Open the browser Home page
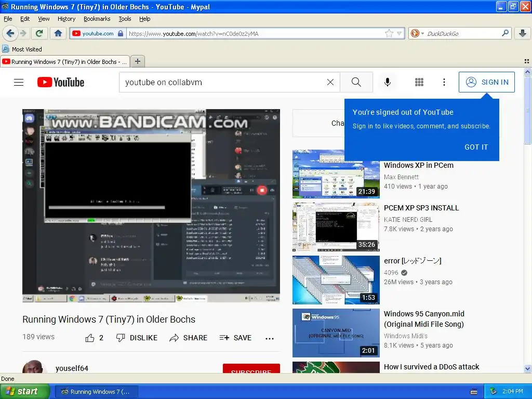This screenshot has height=399, width=532. [x=58, y=33]
